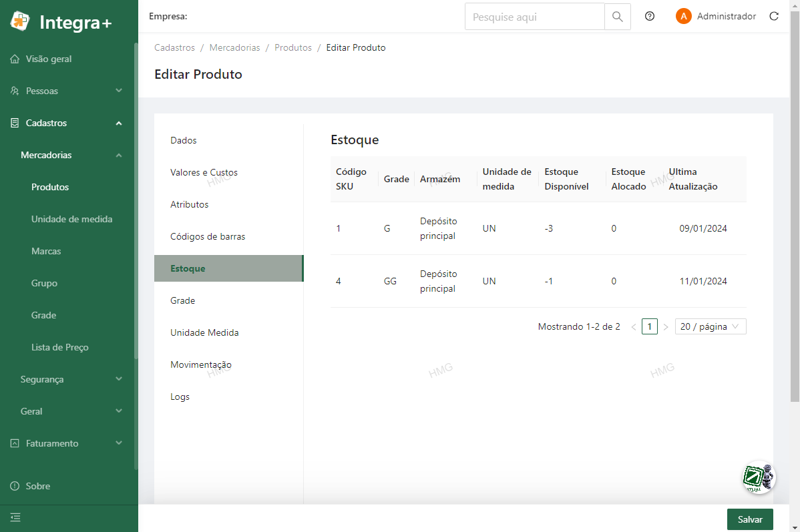Screen dimensions: 800x532
Task: Select page 1 in pagination
Action: (x=650, y=326)
